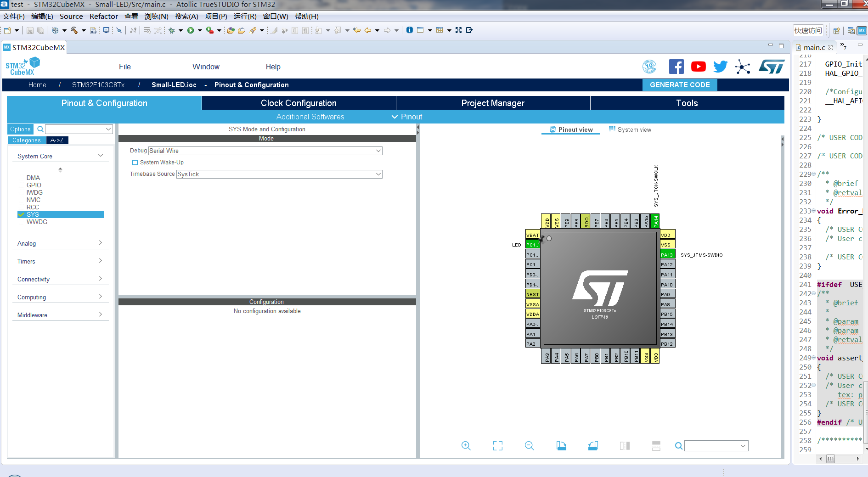
Task: Click the Back navigation arrow
Action: 368,30
